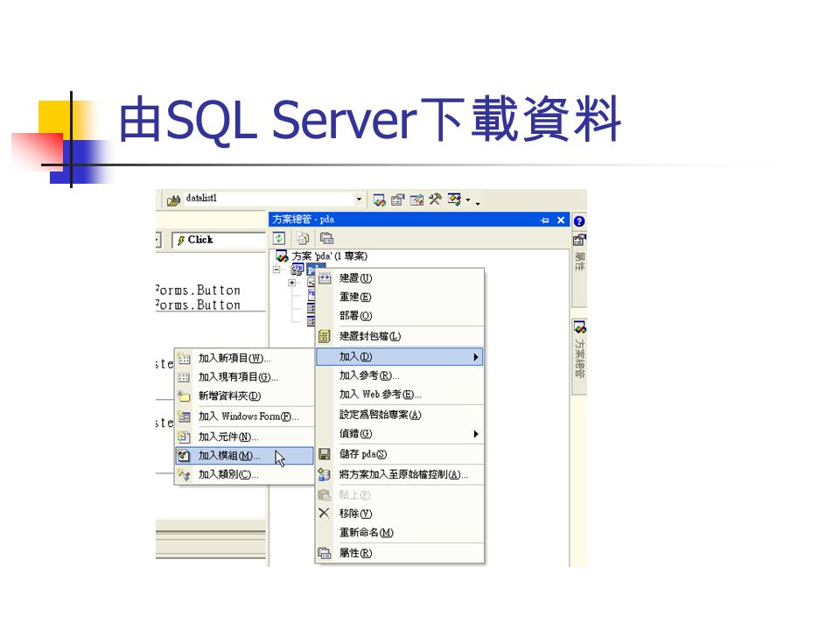Choose 設定為啟始專案(A)
The width and height of the screenshot is (840, 630).
click(x=399, y=415)
